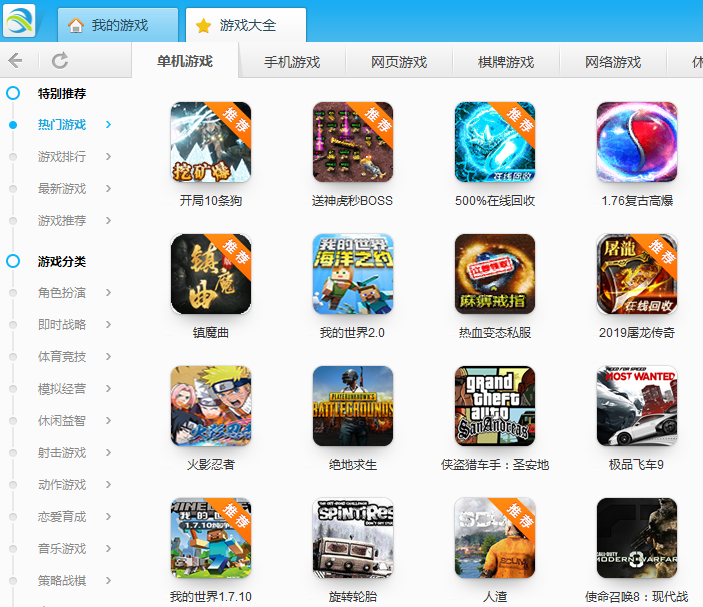
Task: Click the 绝地求生 title text
Action: pyautogui.click(x=353, y=465)
